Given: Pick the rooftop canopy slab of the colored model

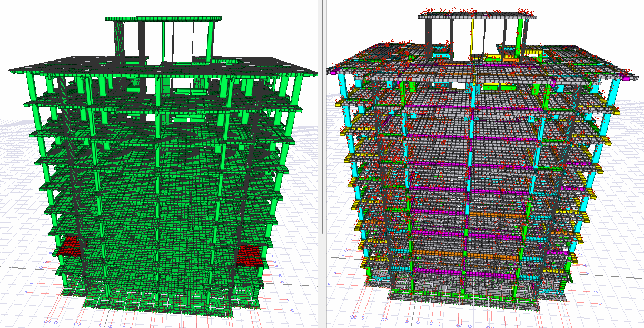Looking at the screenshot, I should pyautogui.click(x=478, y=16).
